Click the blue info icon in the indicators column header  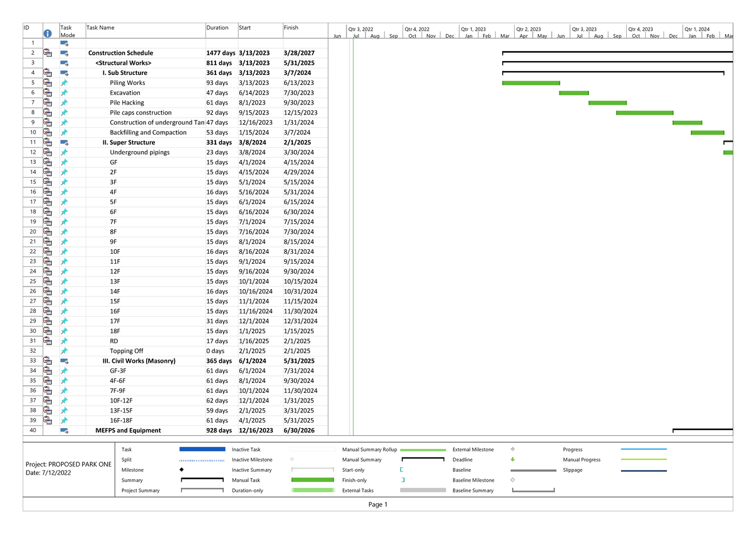48,33
